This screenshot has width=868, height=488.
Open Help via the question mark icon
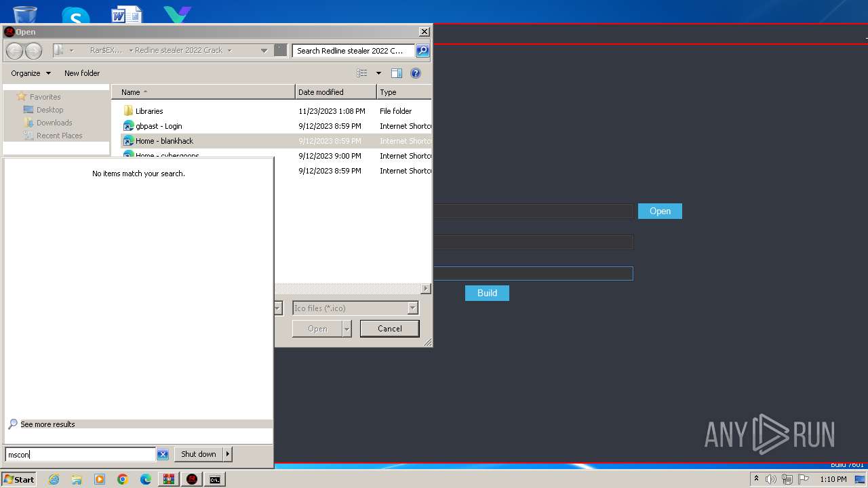coord(416,73)
